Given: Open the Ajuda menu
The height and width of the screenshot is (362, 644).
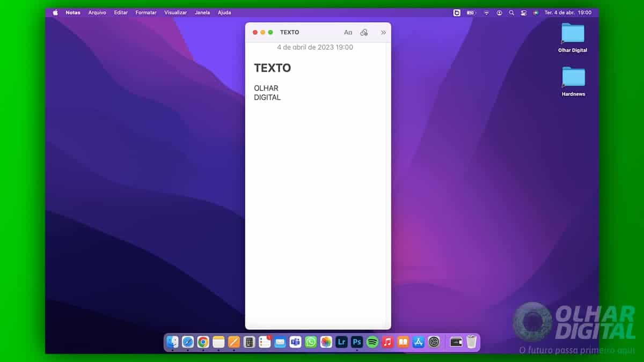Looking at the screenshot, I should (224, 12).
